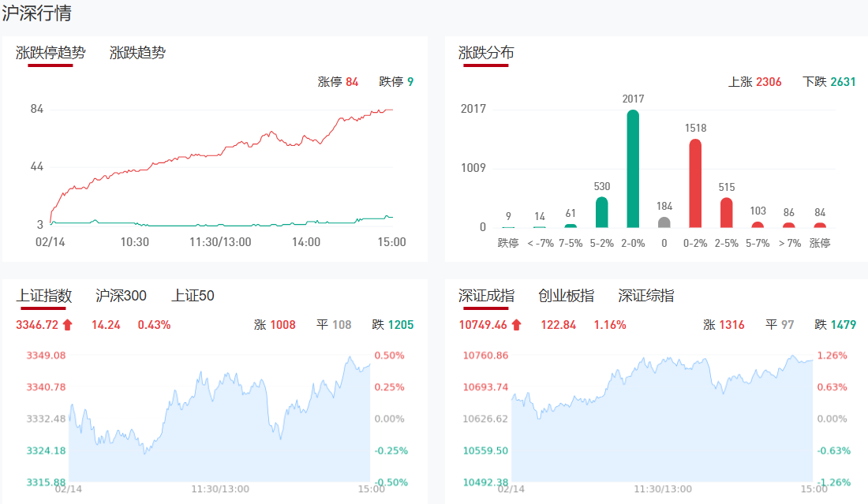This screenshot has height=504, width=868.
Task: Click the 跌停 9 legend label
Action: pyautogui.click(x=396, y=82)
